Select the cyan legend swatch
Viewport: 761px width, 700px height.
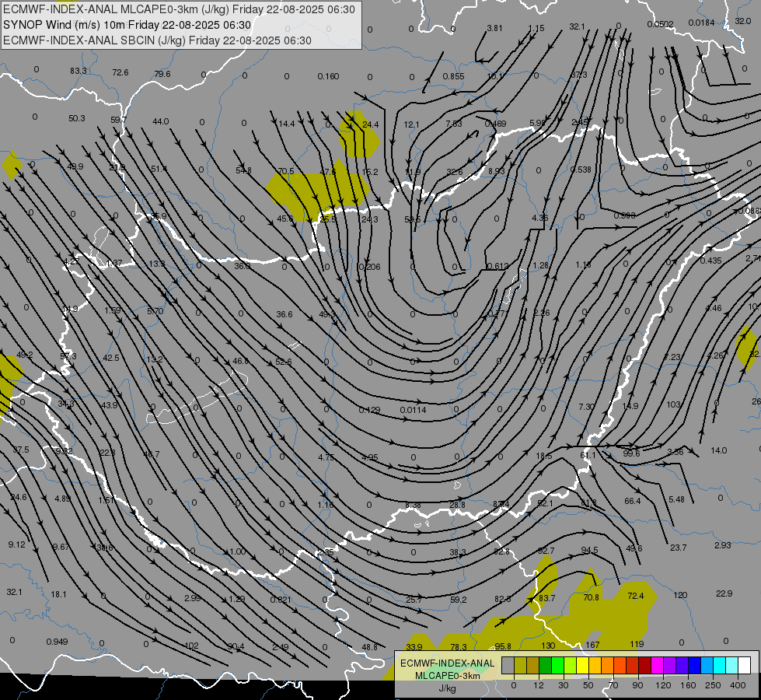[719, 666]
